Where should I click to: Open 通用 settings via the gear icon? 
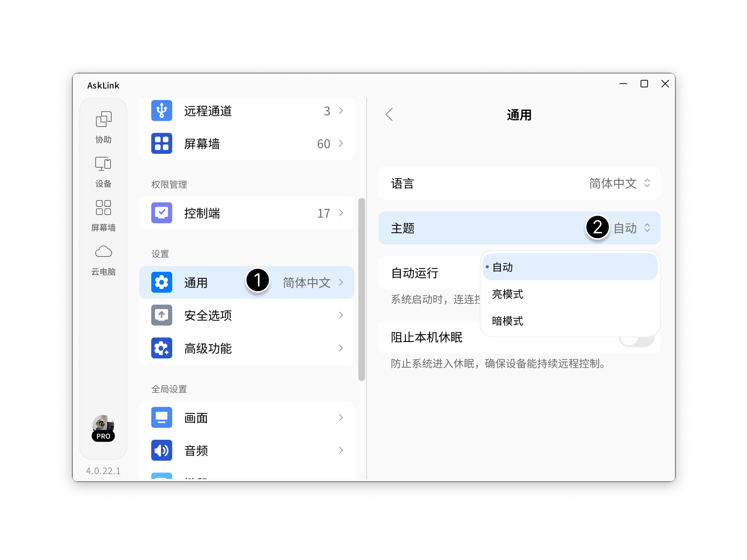[x=161, y=283]
